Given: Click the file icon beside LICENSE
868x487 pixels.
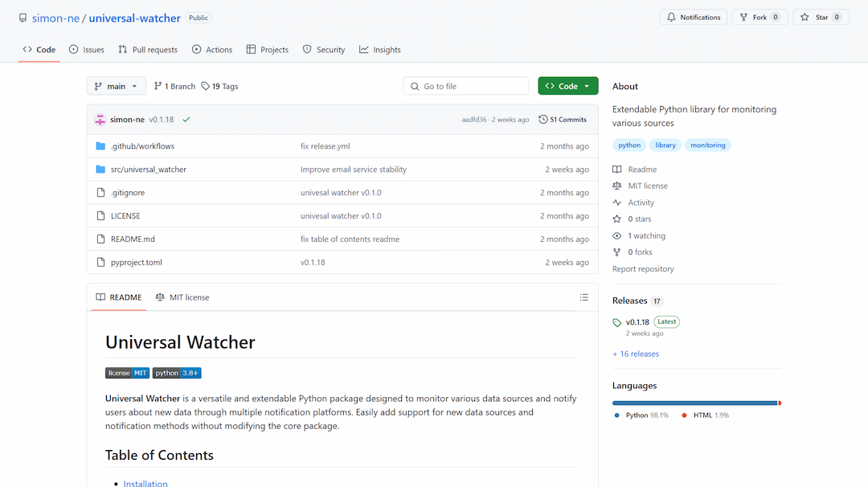Looking at the screenshot, I should (x=100, y=216).
